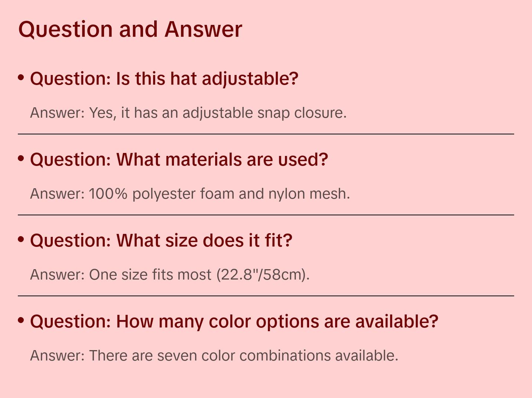This screenshot has width=532, height=398.
Task: Click the adjustable snap closure answer
Action: (x=188, y=113)
